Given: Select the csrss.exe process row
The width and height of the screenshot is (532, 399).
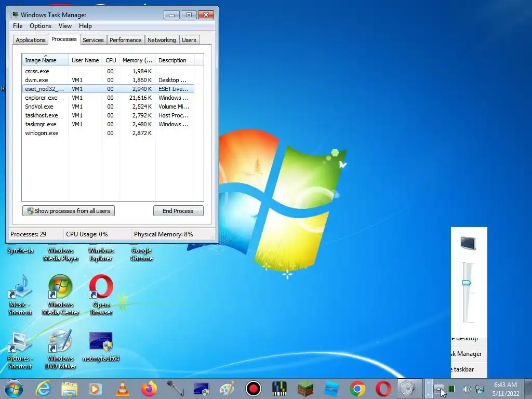Looking at the screenshot, I should tap(108, 71).
